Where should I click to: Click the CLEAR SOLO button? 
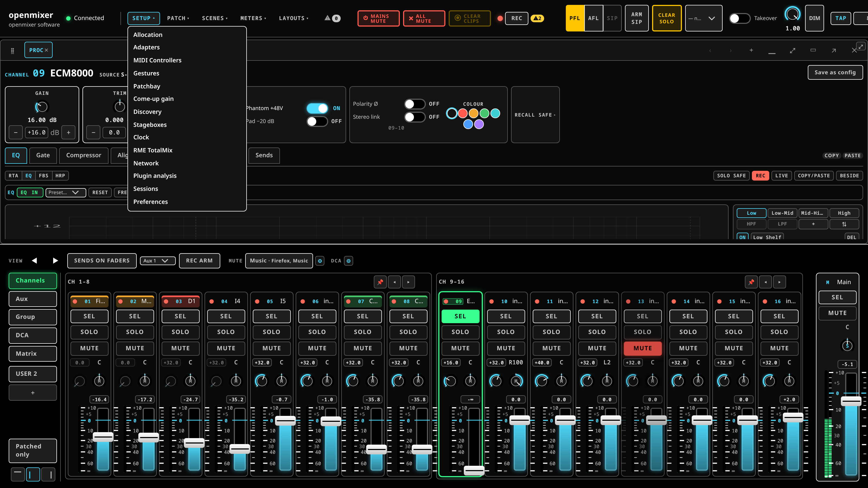(666, 18)
